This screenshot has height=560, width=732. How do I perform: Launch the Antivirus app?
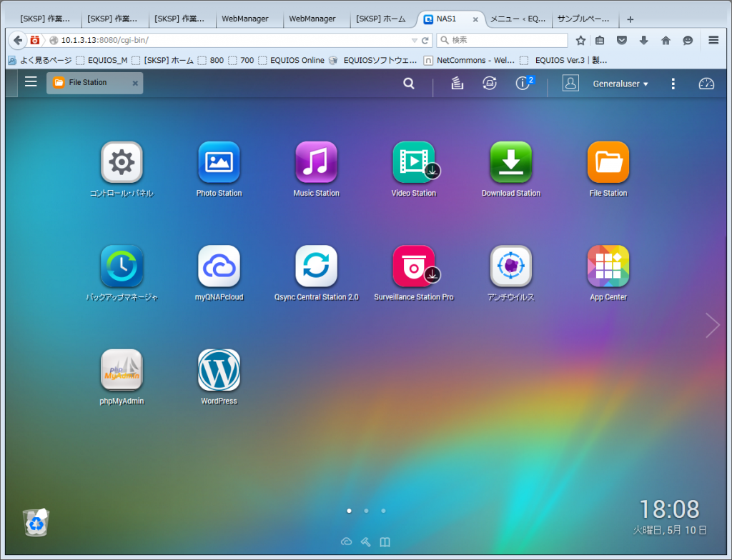tap(510, 266)
